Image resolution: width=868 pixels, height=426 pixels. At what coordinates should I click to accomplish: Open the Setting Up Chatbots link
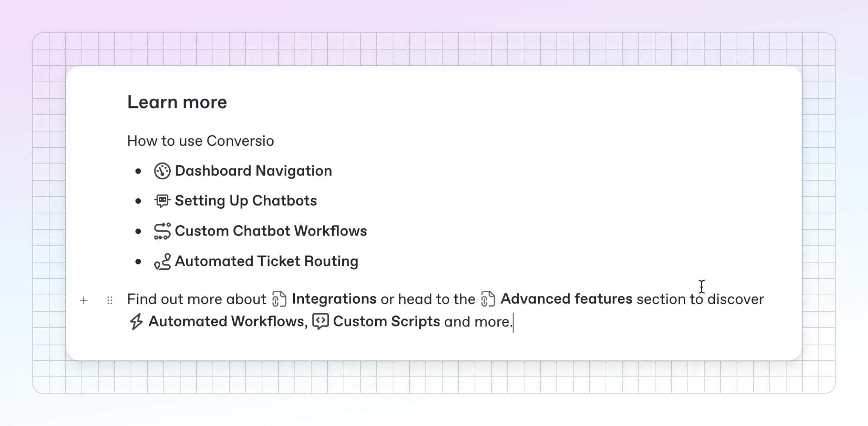[x=246, y=201]
